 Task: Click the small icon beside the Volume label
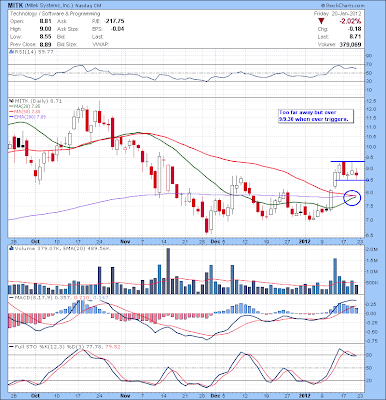(x=10, y=248)
